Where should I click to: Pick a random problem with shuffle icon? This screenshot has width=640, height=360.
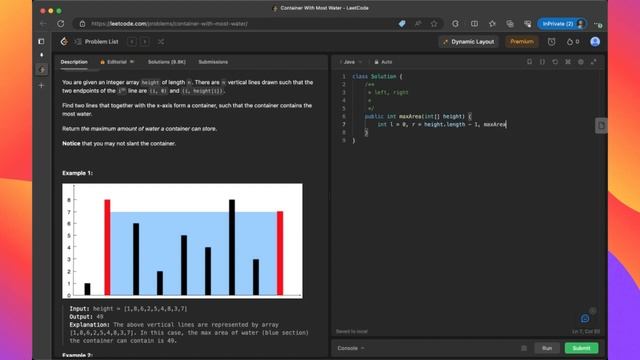pos(161,42)
